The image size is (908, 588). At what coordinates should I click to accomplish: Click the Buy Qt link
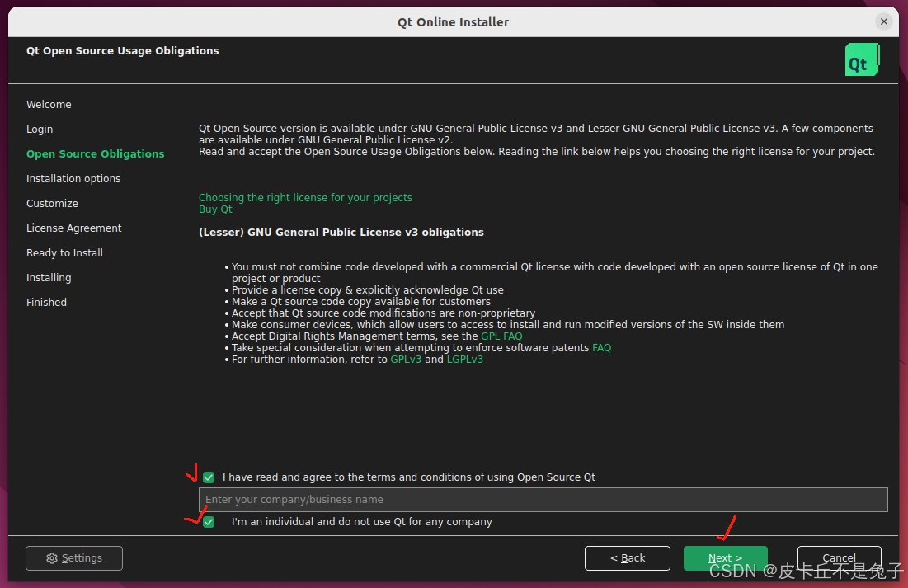(215, 209)
